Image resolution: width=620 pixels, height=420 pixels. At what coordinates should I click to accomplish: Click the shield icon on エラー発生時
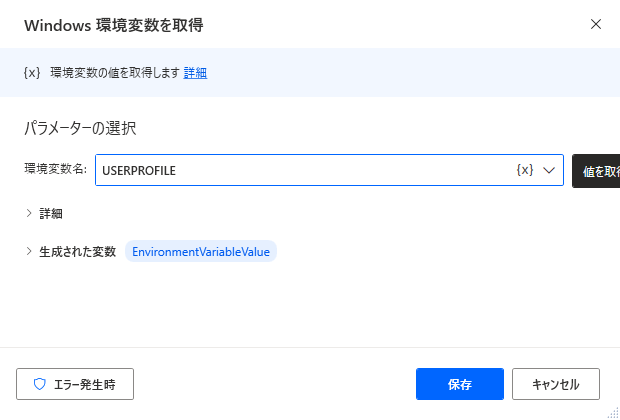coord(40,383)
